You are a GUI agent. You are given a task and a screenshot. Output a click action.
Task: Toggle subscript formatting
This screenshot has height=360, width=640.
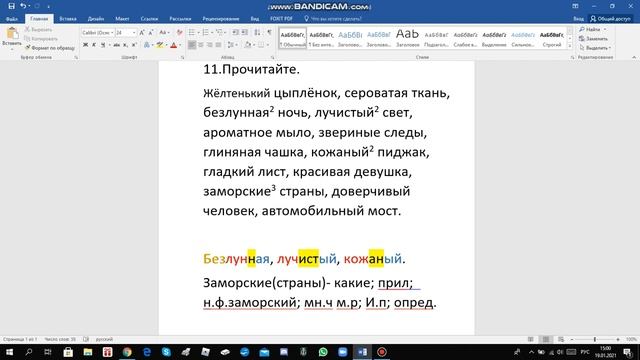click(125, 45)
